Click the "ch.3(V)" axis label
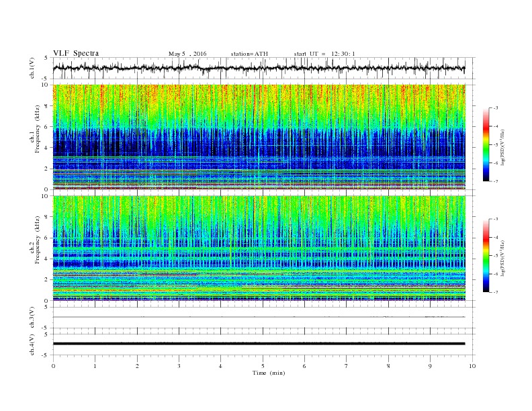Screen dimensions: 532x411 (32, 318)
